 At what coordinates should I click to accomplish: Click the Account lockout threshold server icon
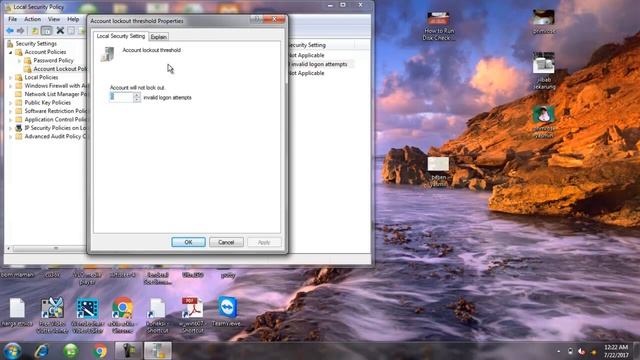coord(107,54)
